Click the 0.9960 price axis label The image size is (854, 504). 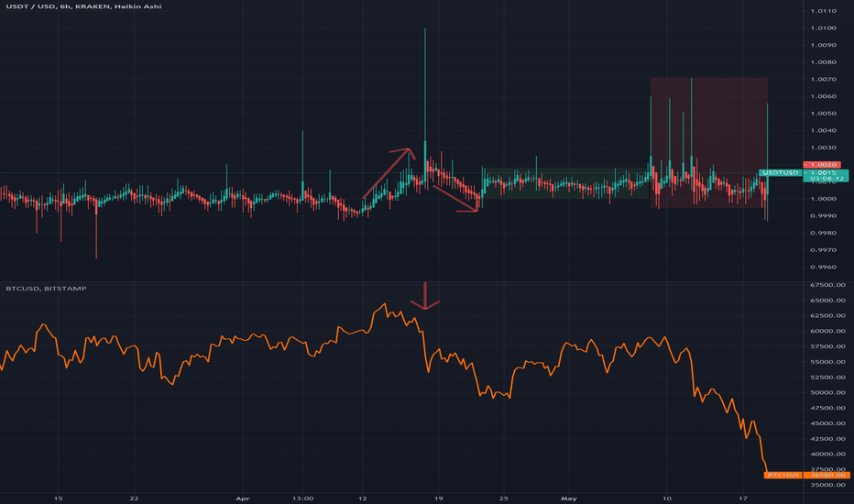click(x=824, y=267)
